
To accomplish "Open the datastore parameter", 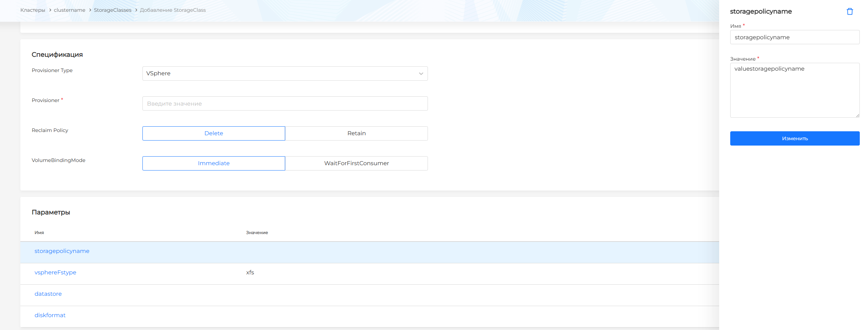I will (x=48, y=294).
